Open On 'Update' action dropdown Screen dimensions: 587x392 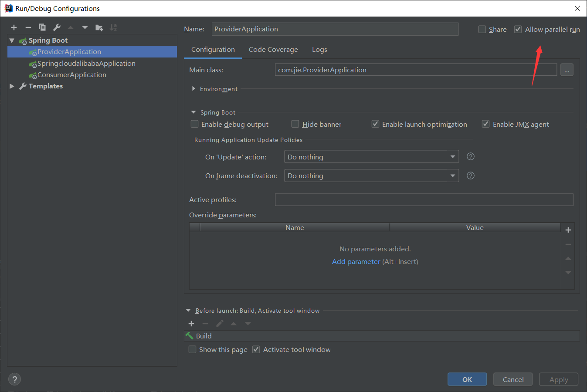tap(371, 157)
